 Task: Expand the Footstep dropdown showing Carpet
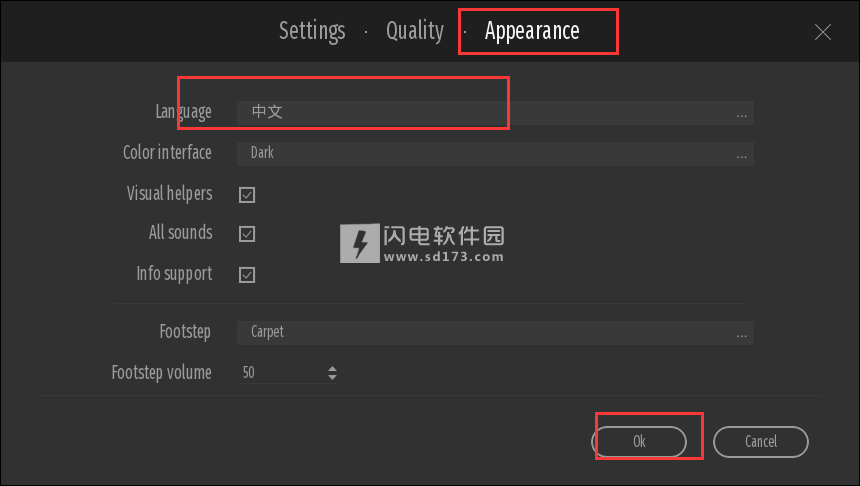(495, 333)
